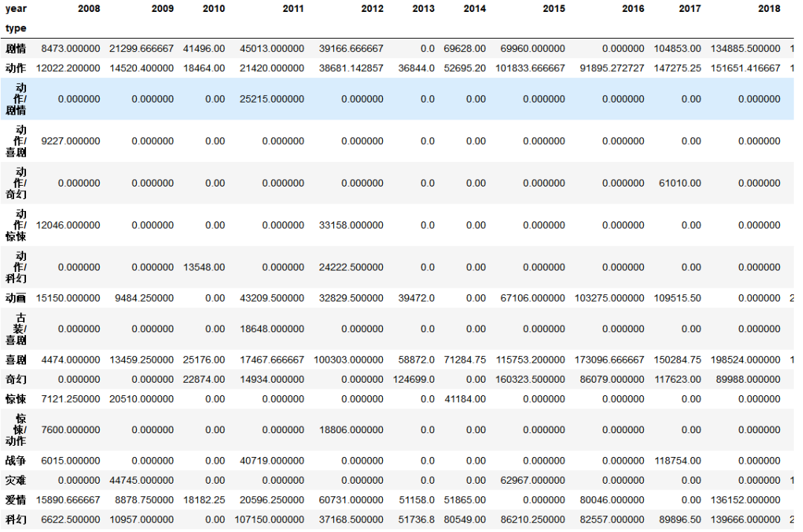Click the 动画 row label
Viewport: 803px width, 532px height.
[x=16, y=298]
